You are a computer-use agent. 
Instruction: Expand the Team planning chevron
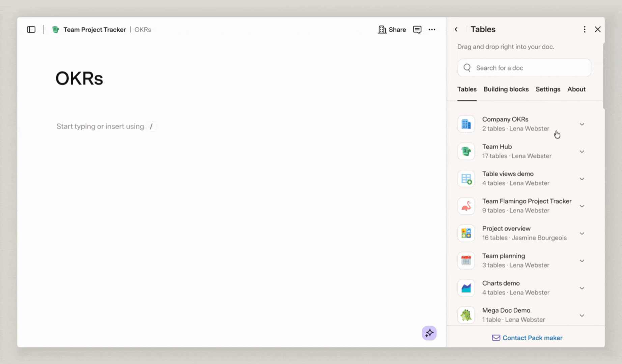pyautogui.click(x=582, y=261)
